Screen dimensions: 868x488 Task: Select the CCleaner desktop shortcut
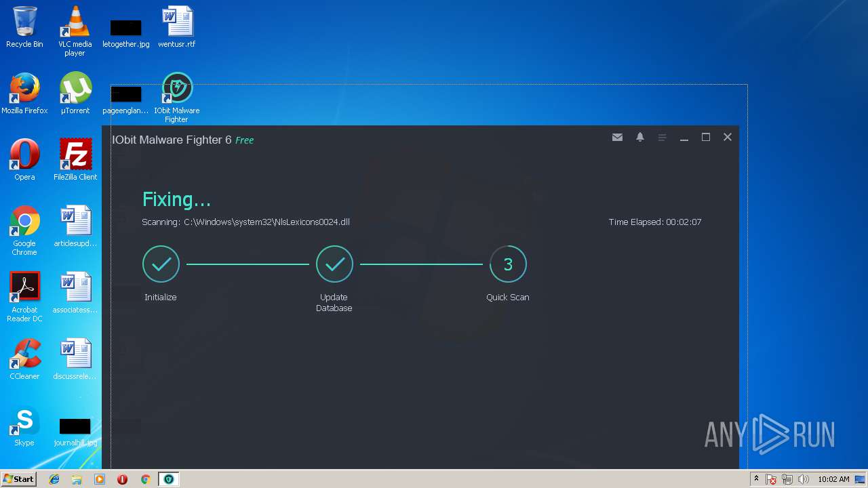coord(24,359)
